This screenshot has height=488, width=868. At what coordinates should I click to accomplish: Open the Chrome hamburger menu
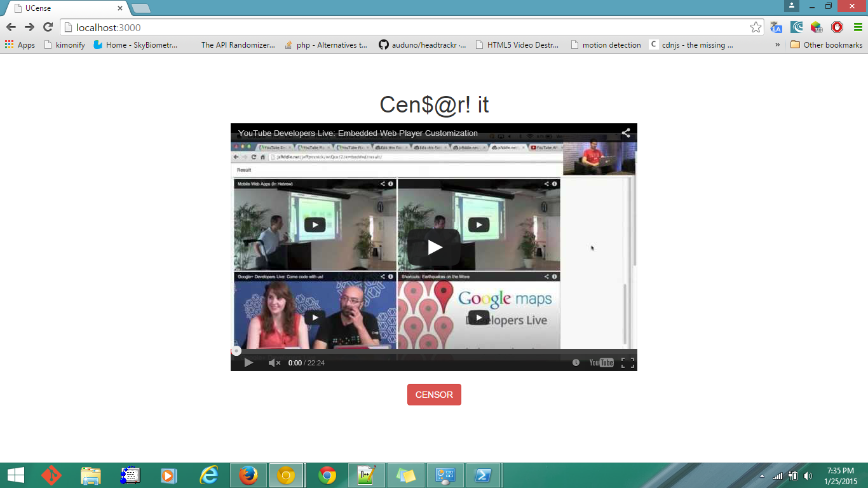pyautogui.click(x=858, y=27)
